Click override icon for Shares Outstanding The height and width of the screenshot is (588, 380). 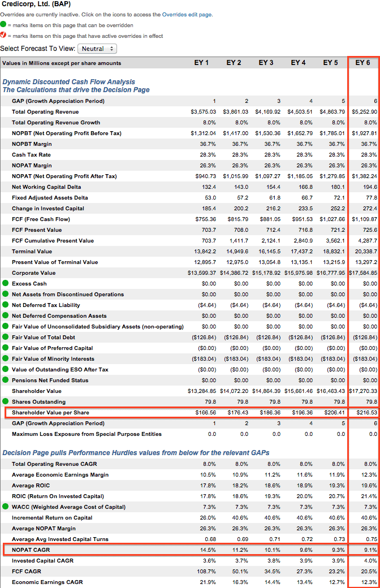point(5,401)
